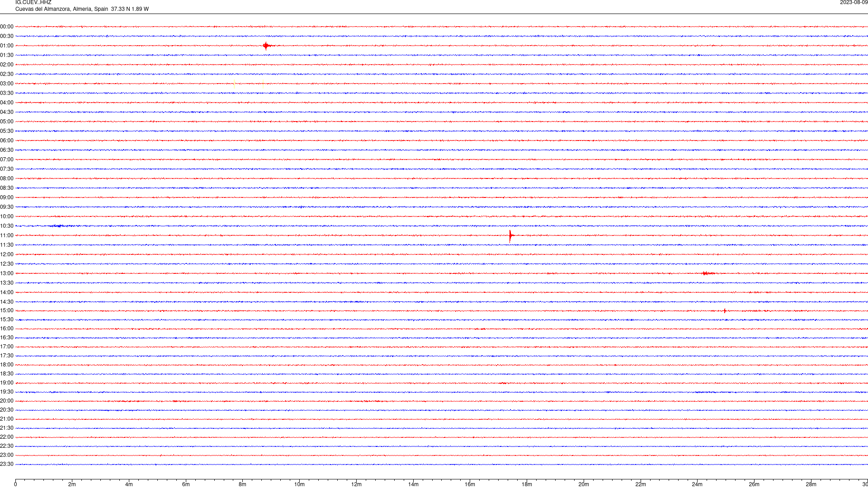Viewport: 868px width, 488px height.
Task: Click the 17:00 time row label
Action: 7,347
